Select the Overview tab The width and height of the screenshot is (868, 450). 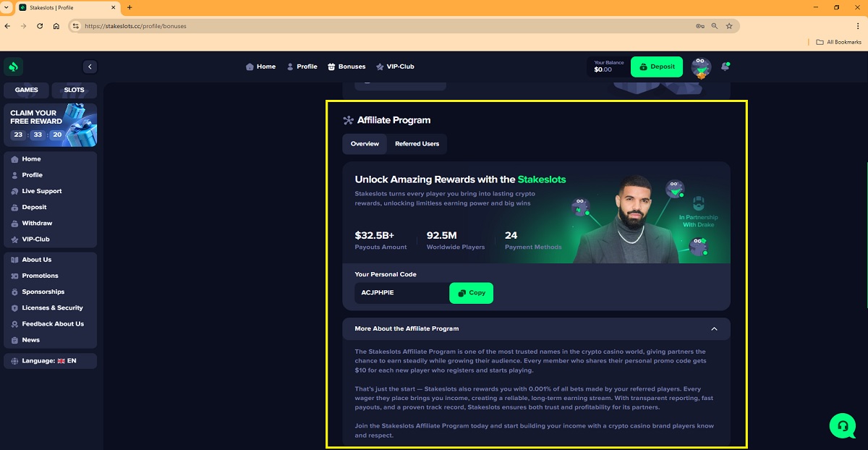[x=365, y=144]
